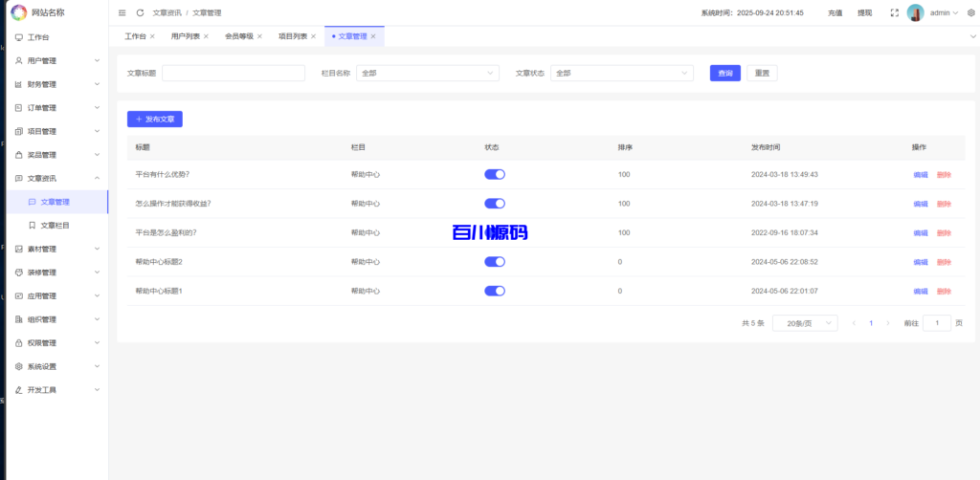Click the 发布文章 button
Viewport: 980px width, 480px height.
pos(154,120)
